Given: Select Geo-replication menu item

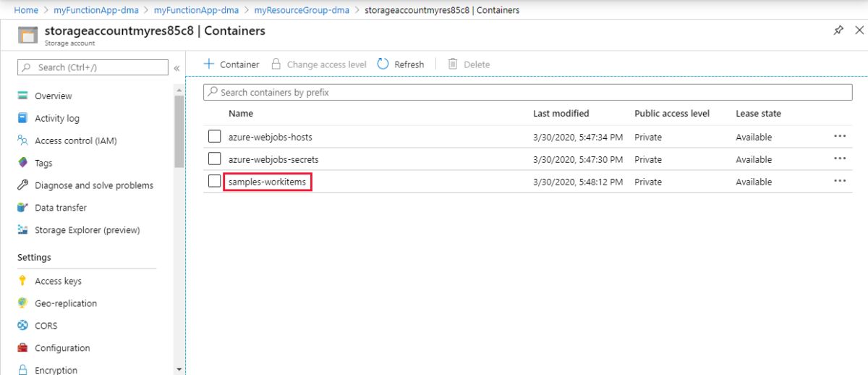Looking at the screenshot, I should (66, 303).
